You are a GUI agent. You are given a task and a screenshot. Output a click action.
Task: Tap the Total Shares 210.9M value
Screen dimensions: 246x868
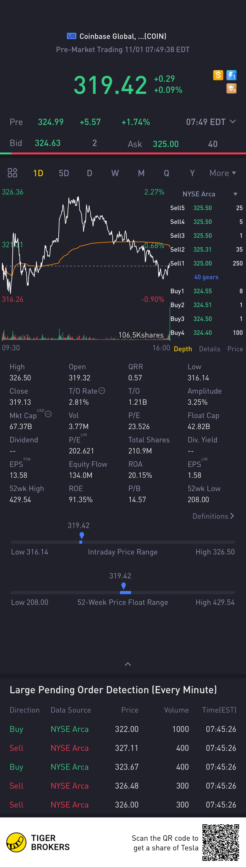pos(140,451)
